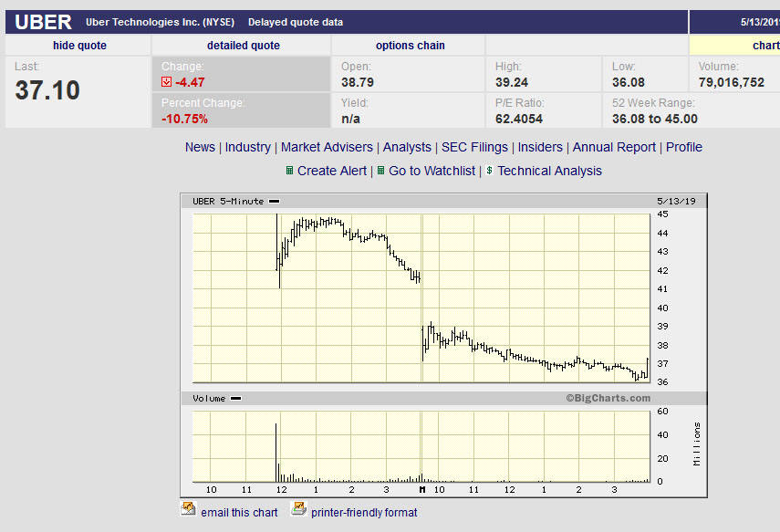Click the M day marker on time axis
Image resolution: width=780 pixels, height=532 pixels.
coord(422,490)
